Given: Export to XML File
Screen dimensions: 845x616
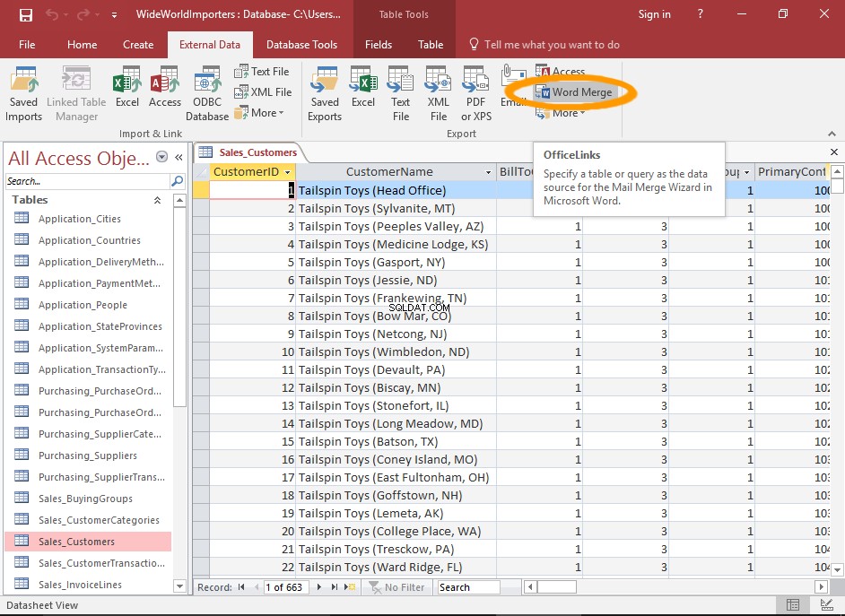Looking at the screenshot, I should pos(438,93).
